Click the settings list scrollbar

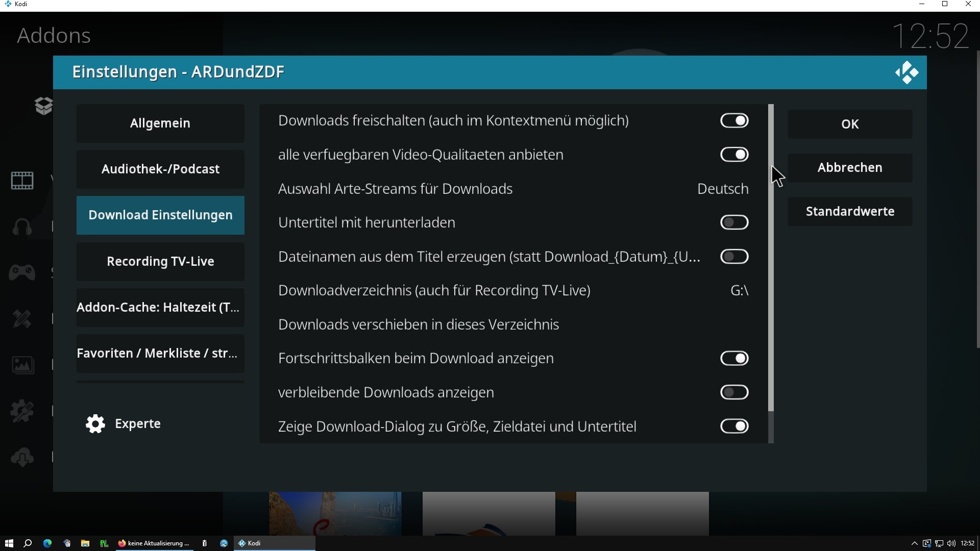[771, 258]
